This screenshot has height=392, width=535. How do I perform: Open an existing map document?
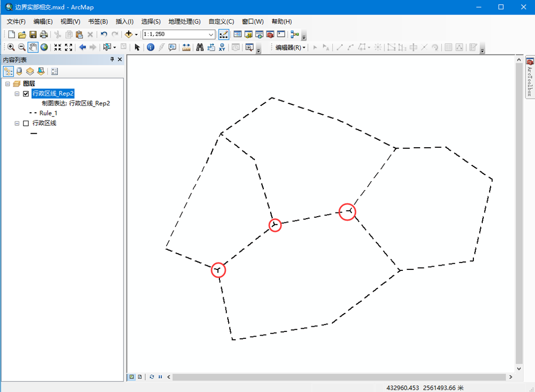22,34
